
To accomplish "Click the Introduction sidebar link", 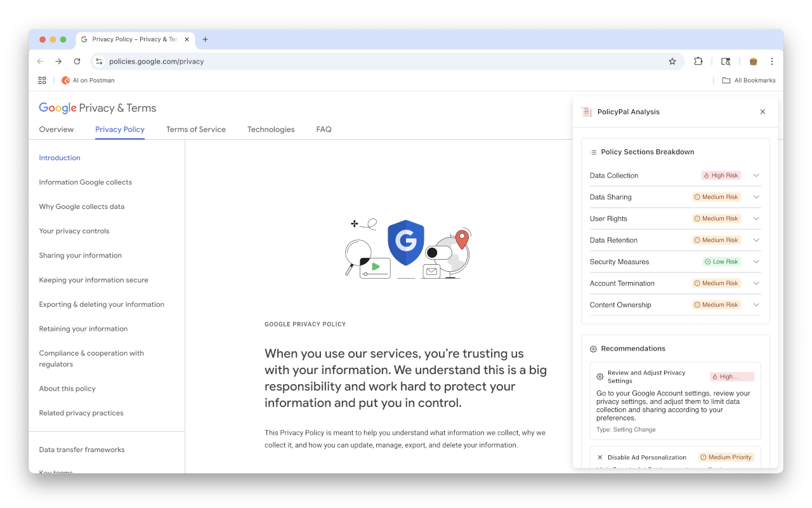I will click(60, 158).
